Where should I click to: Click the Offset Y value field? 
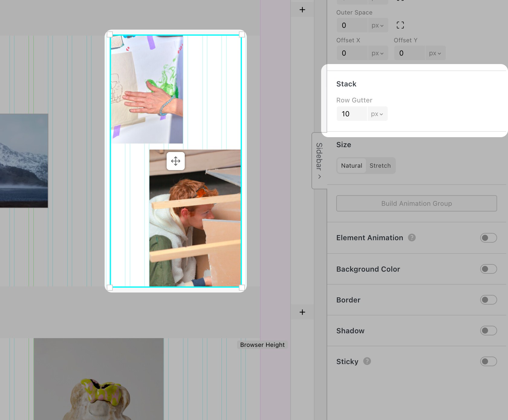(x=410, y=53)
